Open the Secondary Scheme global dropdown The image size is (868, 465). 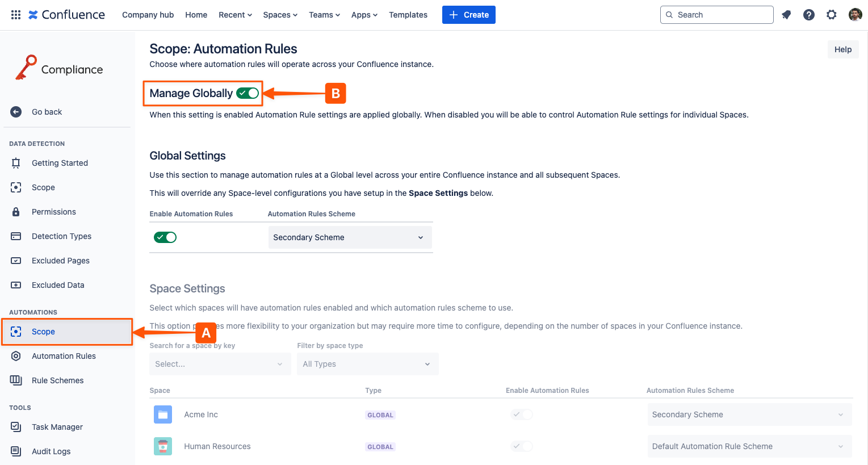click(350, 237)
